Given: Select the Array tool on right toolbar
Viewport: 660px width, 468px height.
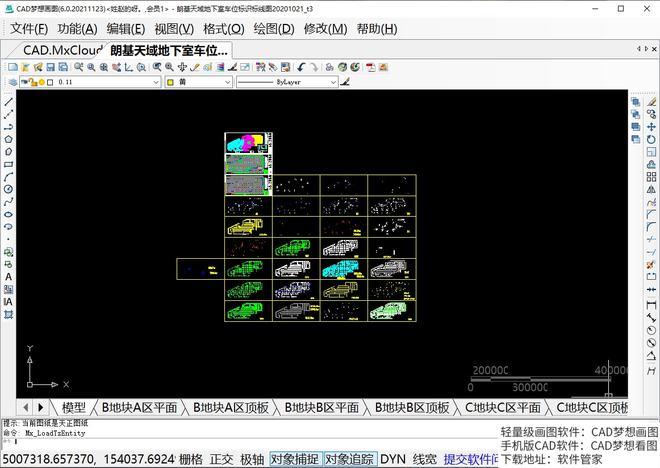Looking at the screenshot, I should pyautogui.click(x=651, y=177).
